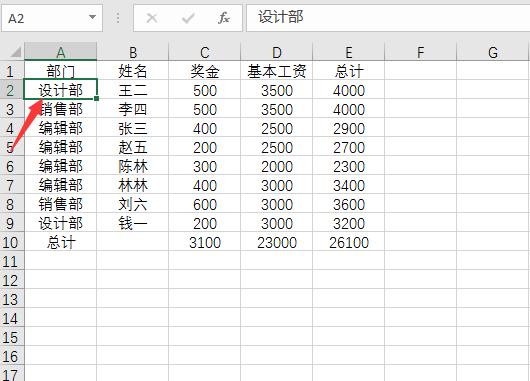This screenshot has height=381, width=530.
Task: Click header cell 姓名
Action: click(x=132, y=71)
